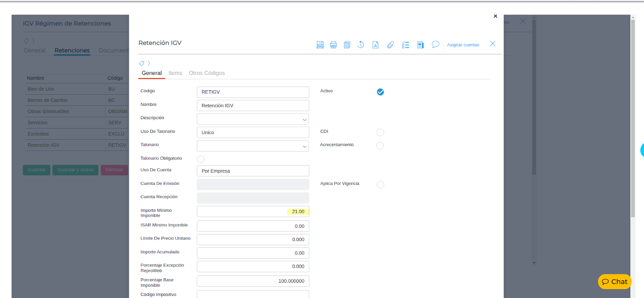Open the history clock icon
This screenshot has width=644, height=298.
[361, 45]
